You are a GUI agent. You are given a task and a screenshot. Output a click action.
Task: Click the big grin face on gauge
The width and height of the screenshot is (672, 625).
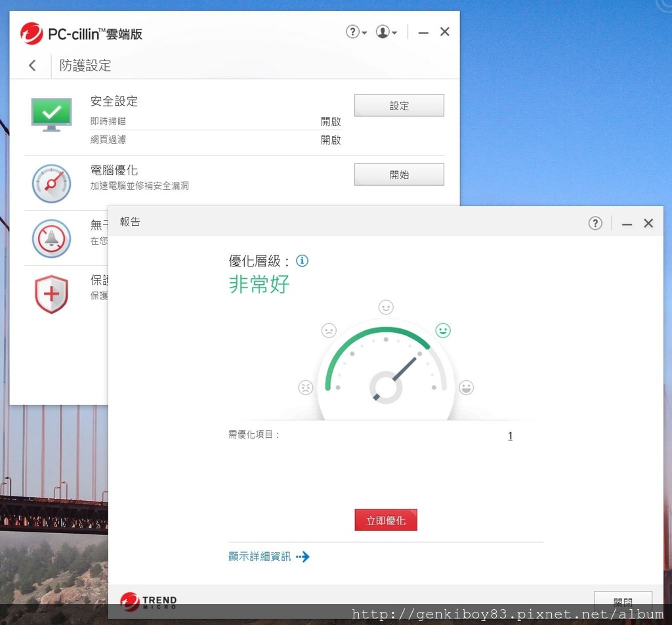coord(467,387)
